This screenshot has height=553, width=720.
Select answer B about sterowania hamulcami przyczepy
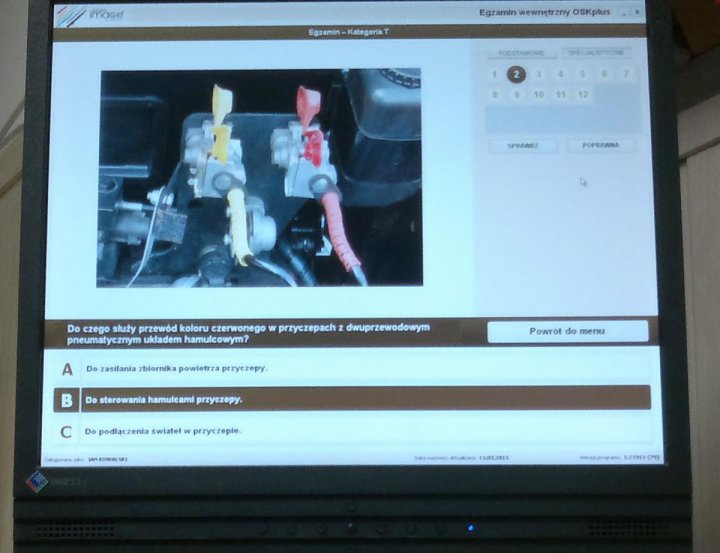(350, 399)
